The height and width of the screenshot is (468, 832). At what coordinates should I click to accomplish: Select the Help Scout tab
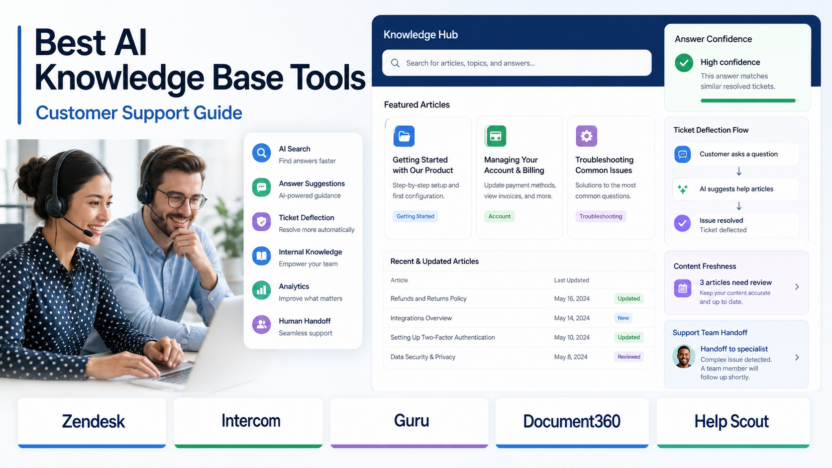(733, 422)
